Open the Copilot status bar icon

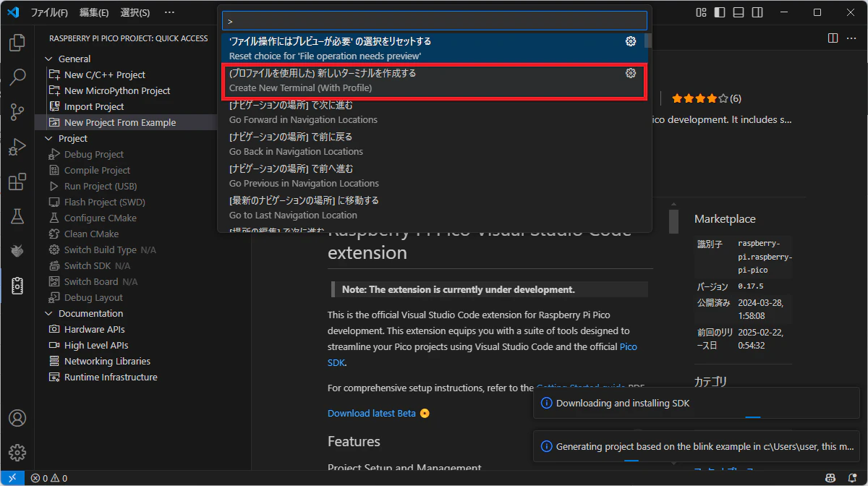(x=832, y=478)
